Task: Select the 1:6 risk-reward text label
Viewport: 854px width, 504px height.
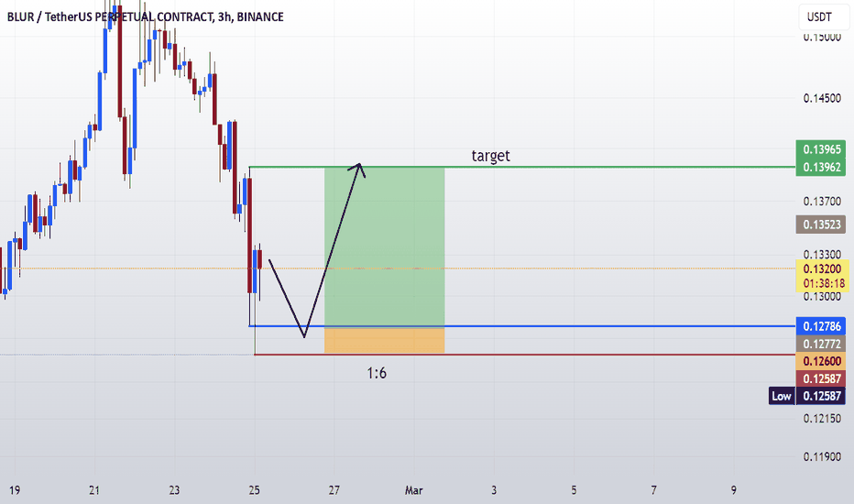Action: [x=377, y=373]
